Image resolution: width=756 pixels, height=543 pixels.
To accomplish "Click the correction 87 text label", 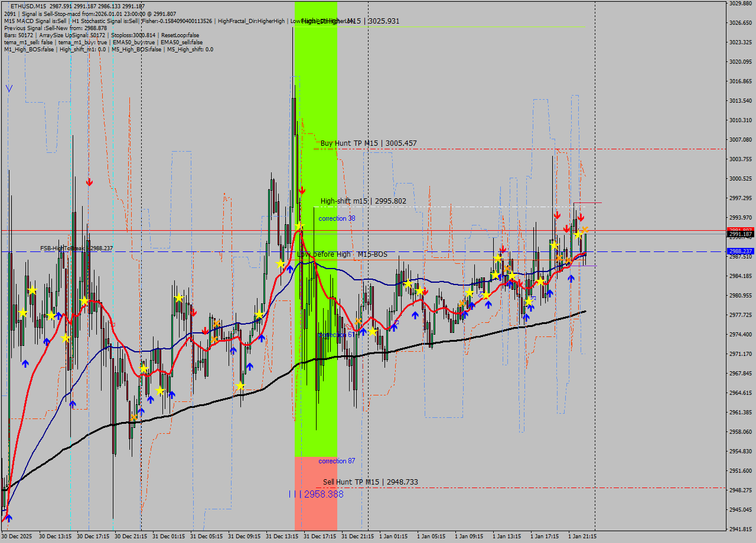I will pyautogui.click(x=337, y=460).
